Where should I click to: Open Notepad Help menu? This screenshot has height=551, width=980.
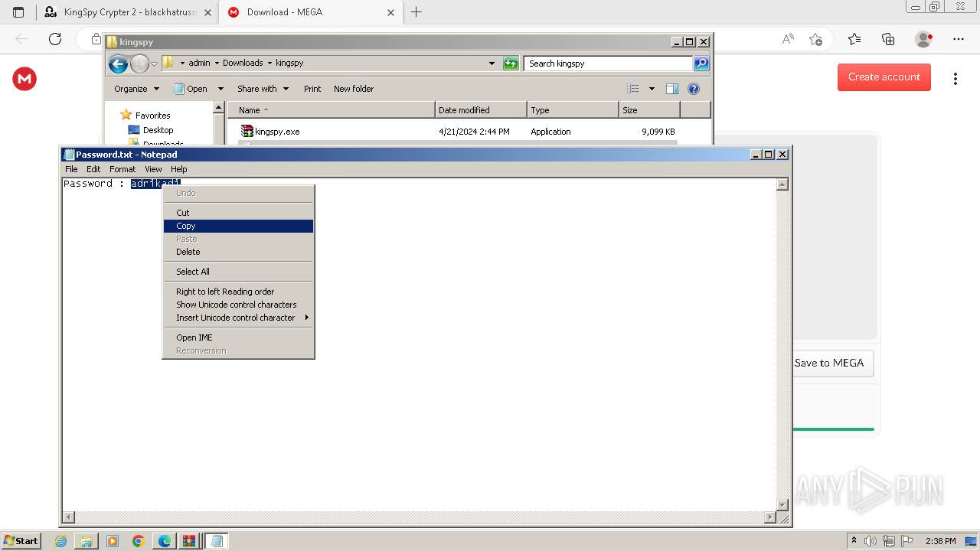178,169
